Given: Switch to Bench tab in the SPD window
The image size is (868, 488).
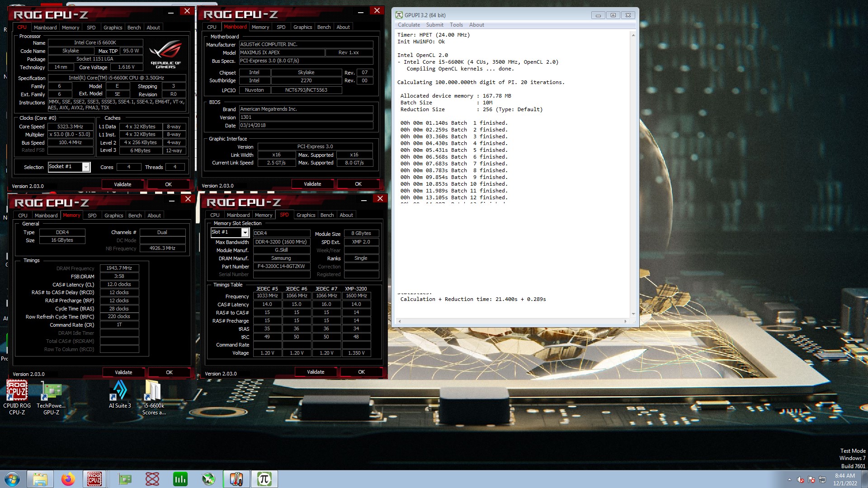Looking at the screenshot, I should point(327,215).
